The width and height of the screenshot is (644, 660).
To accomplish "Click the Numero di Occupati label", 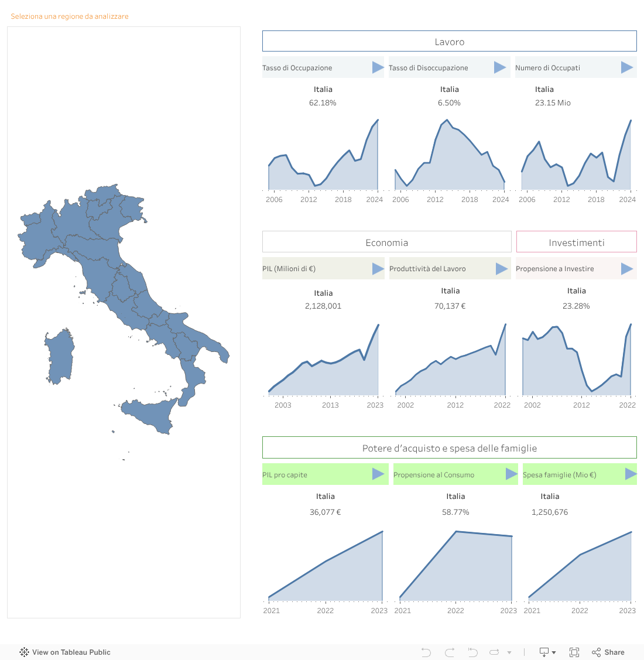I will pos(547,68).
